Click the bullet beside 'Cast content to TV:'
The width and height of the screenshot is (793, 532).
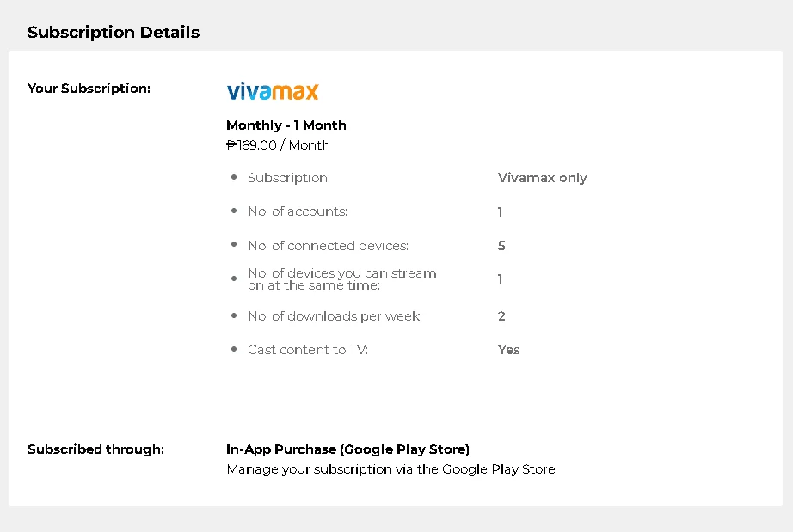point(234,349)
